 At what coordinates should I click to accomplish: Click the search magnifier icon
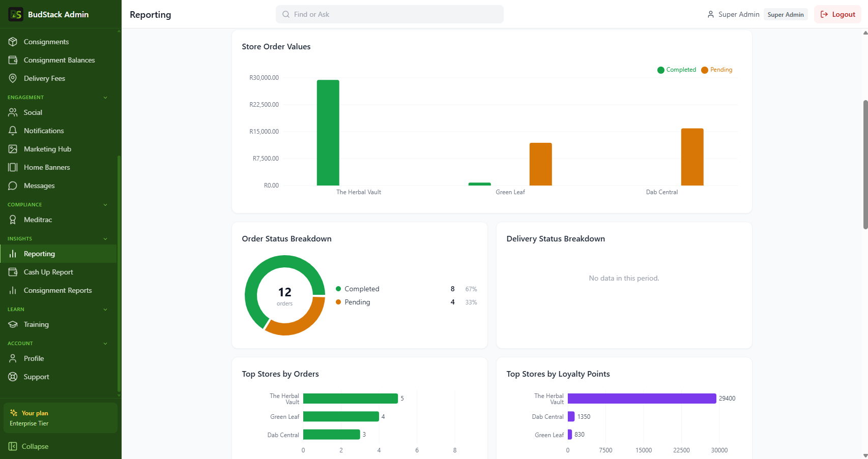286,14
